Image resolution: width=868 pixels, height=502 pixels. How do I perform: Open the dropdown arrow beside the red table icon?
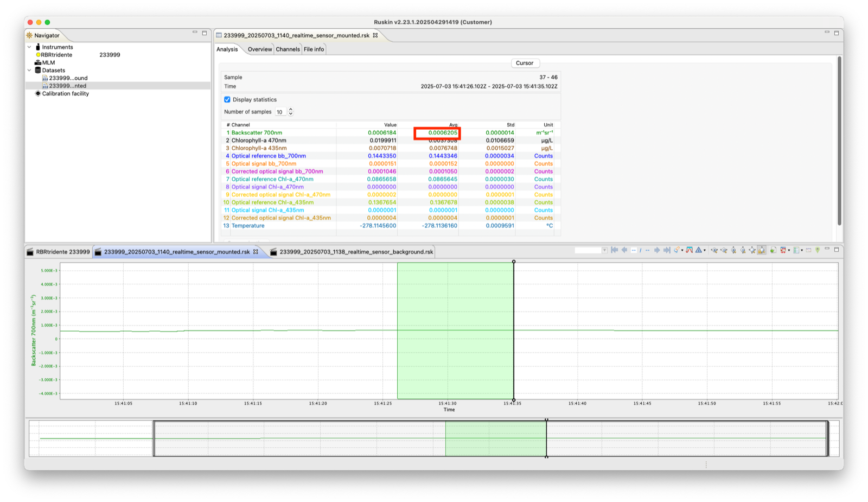pyautogui.click(x=789, y=250)
